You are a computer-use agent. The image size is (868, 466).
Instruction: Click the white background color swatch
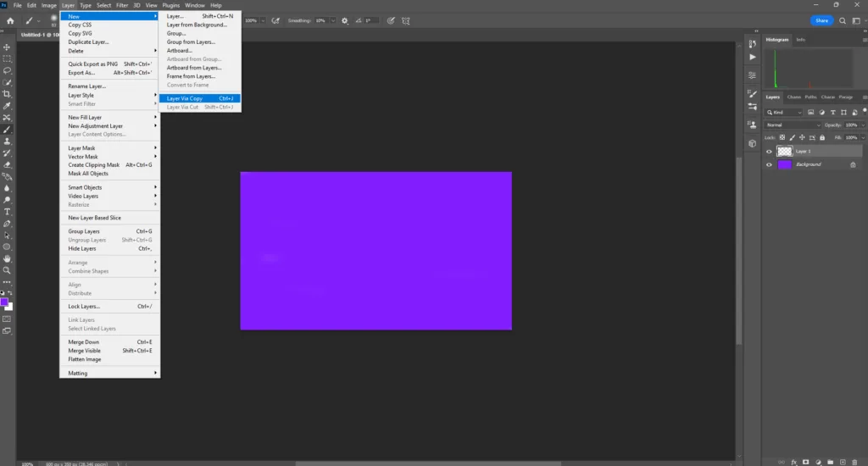coord(9,308)
